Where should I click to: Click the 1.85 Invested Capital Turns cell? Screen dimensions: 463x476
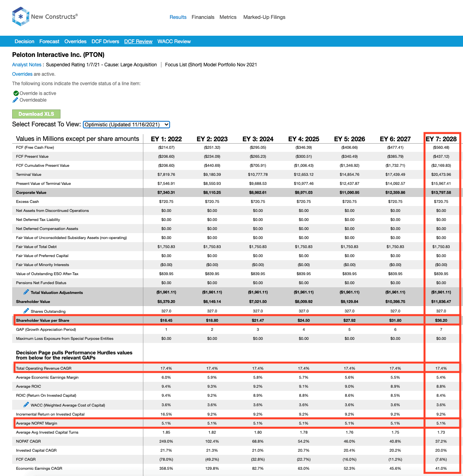click(167, 432)
